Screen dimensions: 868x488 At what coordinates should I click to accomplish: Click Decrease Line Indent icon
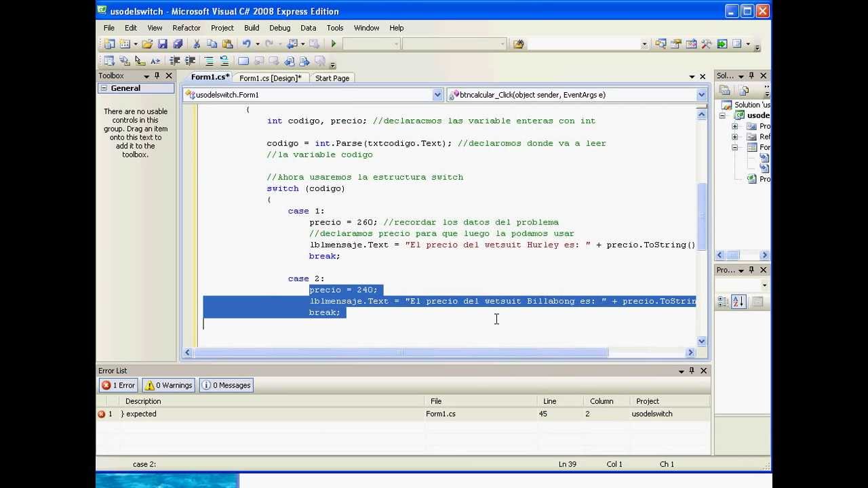click(175, 61)
